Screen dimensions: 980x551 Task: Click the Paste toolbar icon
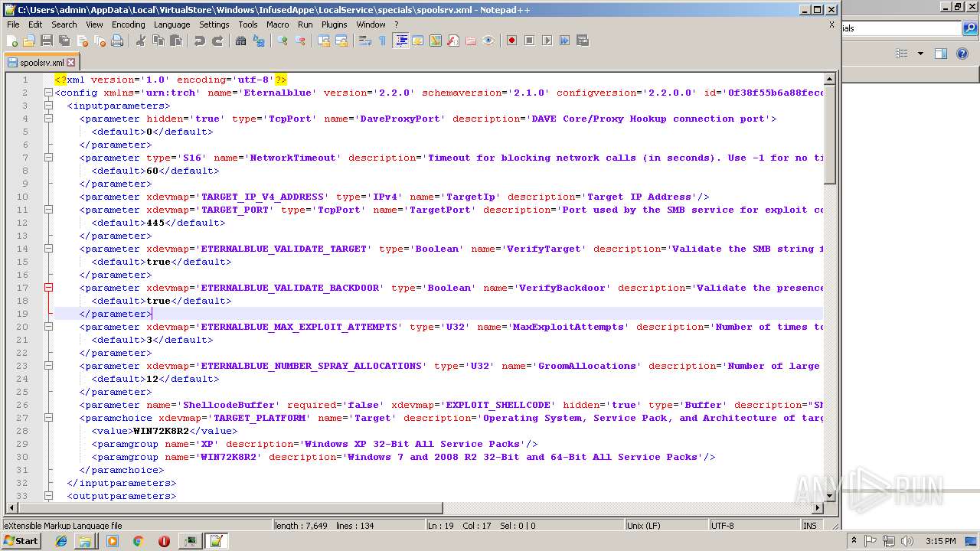click(x=176, y=41)
